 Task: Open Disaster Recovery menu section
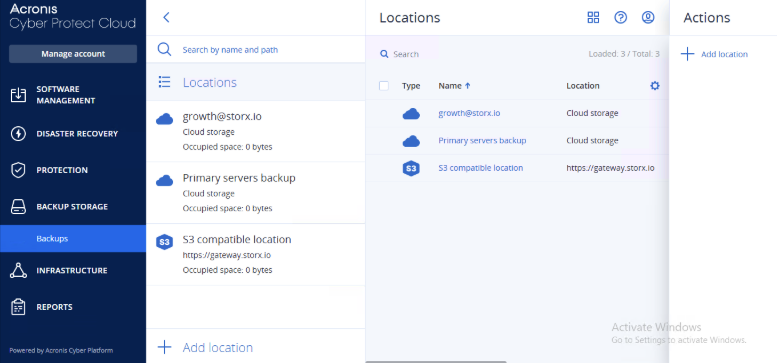click(73, 134)
